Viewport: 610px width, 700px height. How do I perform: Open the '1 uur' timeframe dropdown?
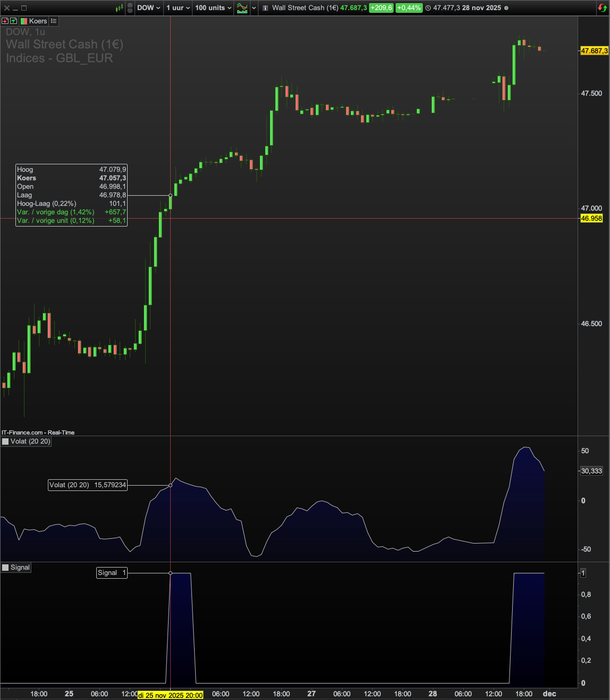pos(178,8)
